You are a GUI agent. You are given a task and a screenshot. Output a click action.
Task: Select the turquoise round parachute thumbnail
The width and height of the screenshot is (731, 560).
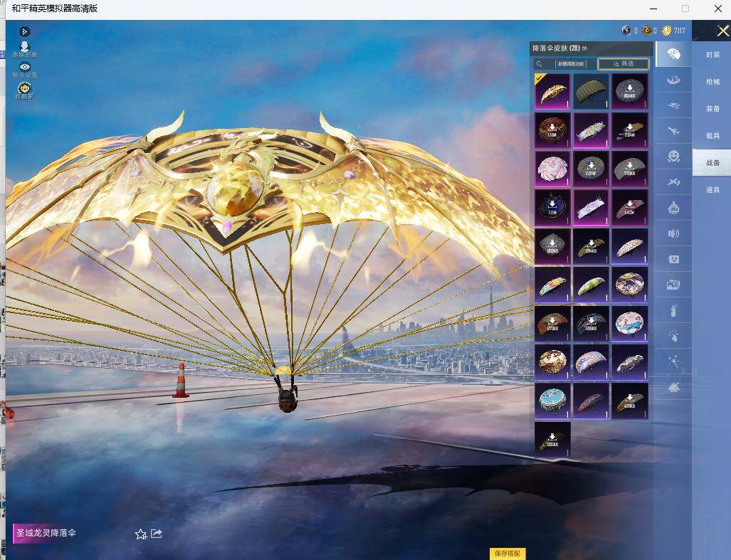tap(552, 400)
